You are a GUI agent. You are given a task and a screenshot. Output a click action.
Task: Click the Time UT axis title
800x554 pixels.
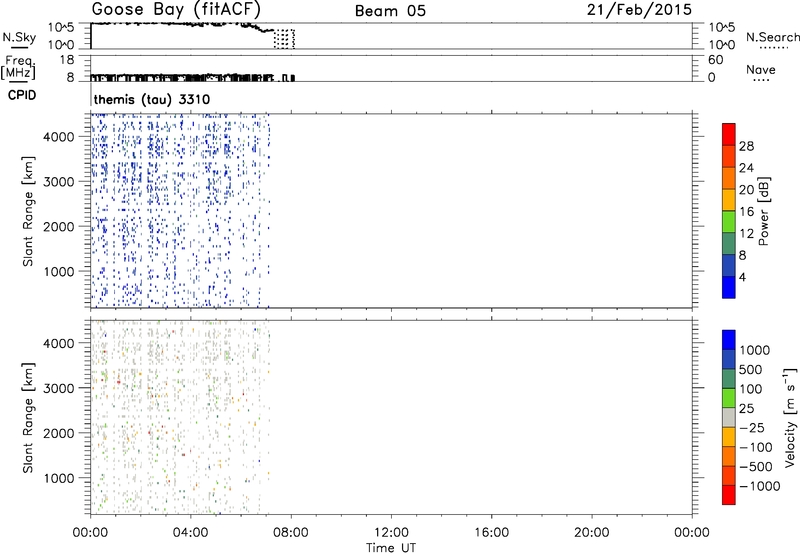click(x=391, y=547)
